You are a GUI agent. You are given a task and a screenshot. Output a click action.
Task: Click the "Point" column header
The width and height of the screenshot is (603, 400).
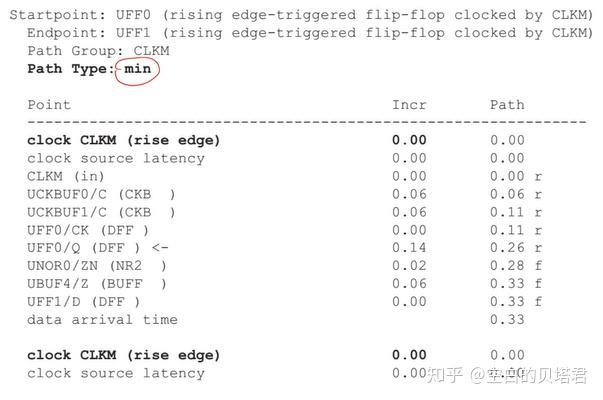pos(49,105)
